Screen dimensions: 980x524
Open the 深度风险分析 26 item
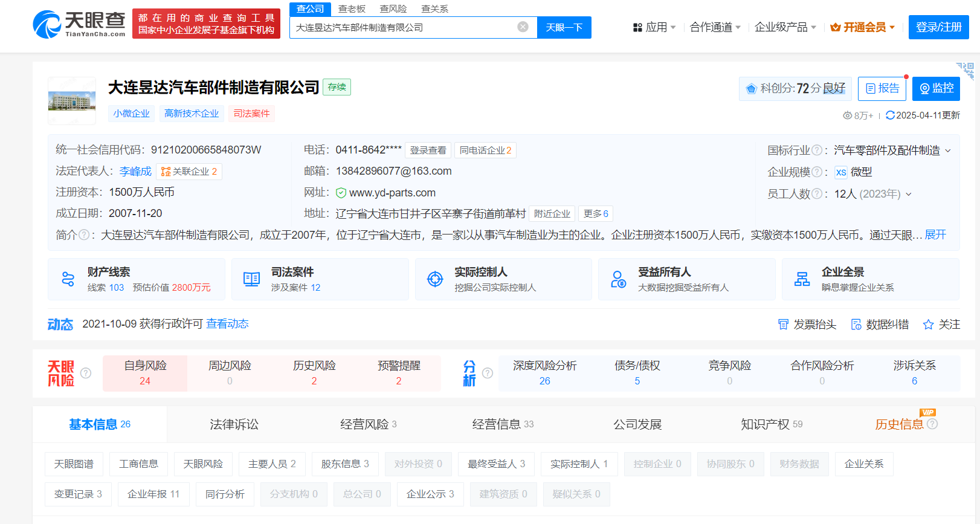(545, 373)
